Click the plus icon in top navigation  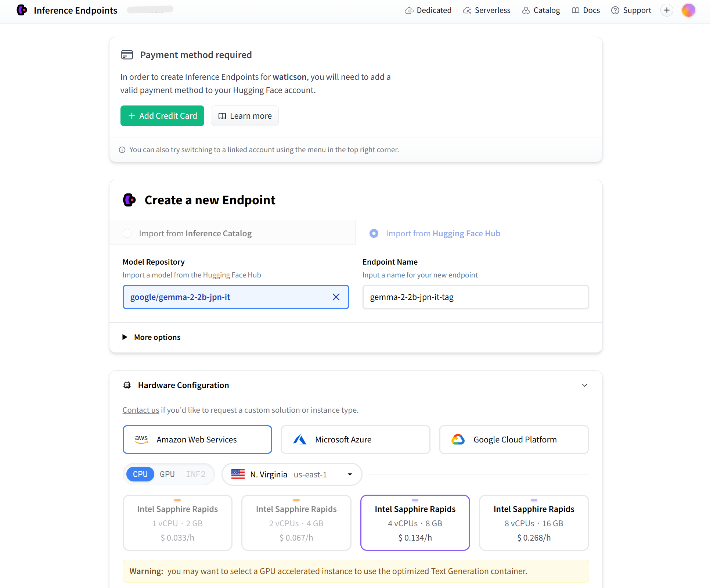tap(667, 10)
